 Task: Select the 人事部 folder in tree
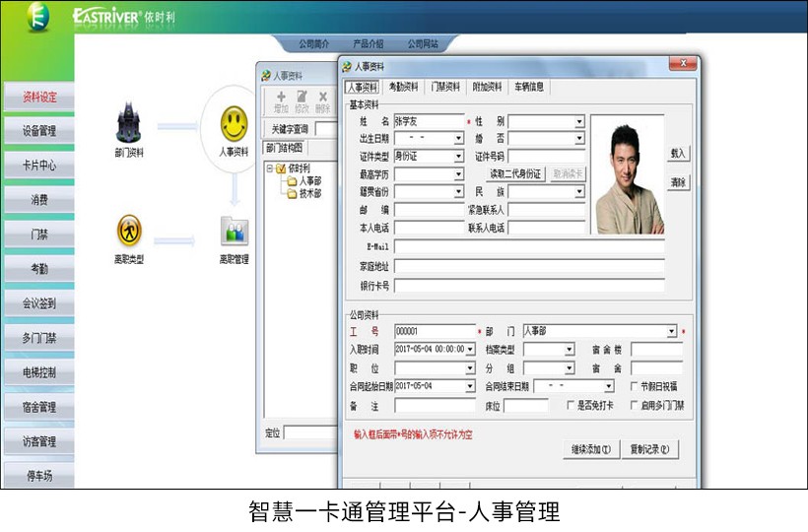coord(308,181)
